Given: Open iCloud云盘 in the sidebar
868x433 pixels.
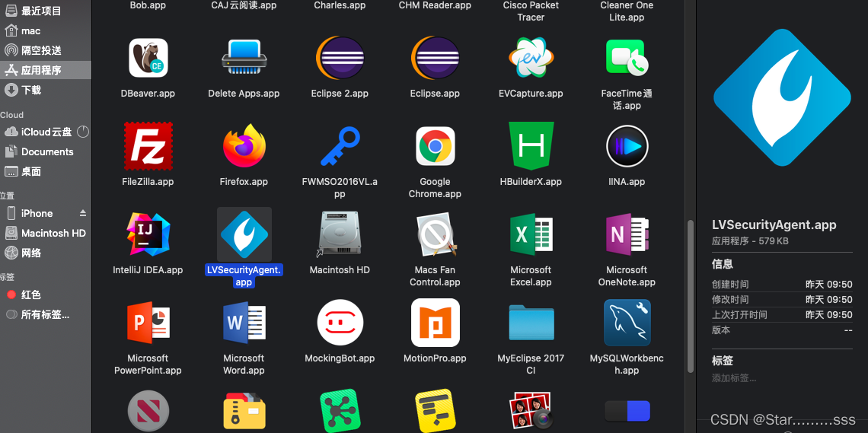Looking at the screenshot, I should point(46,132).
